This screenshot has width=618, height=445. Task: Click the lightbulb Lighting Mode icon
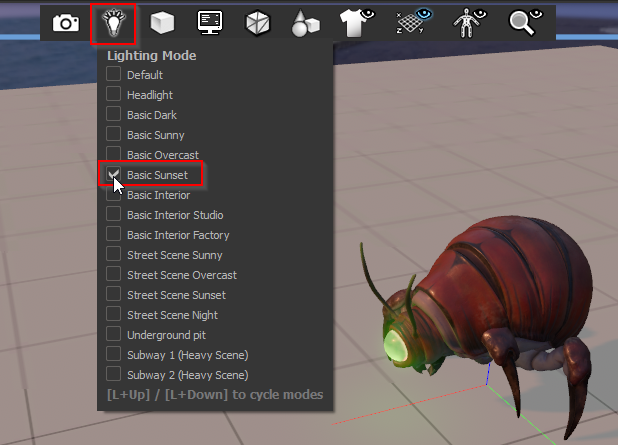(112, 22)
